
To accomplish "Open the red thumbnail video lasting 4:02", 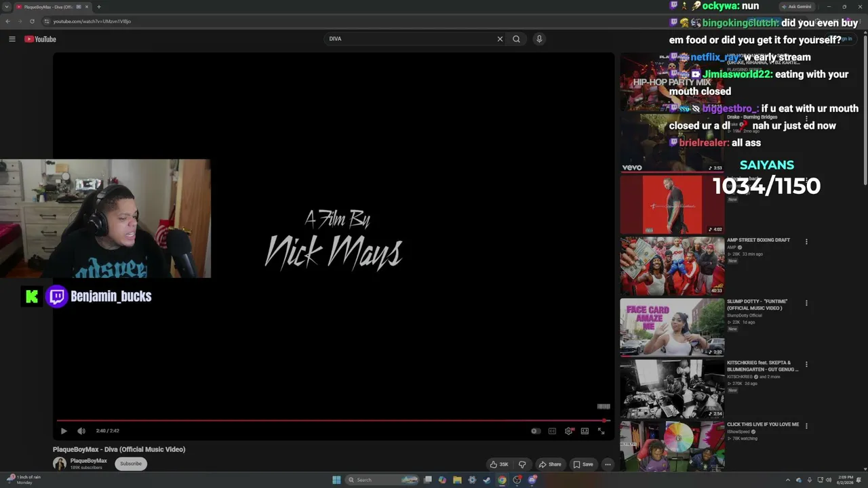I will (672, 205).
